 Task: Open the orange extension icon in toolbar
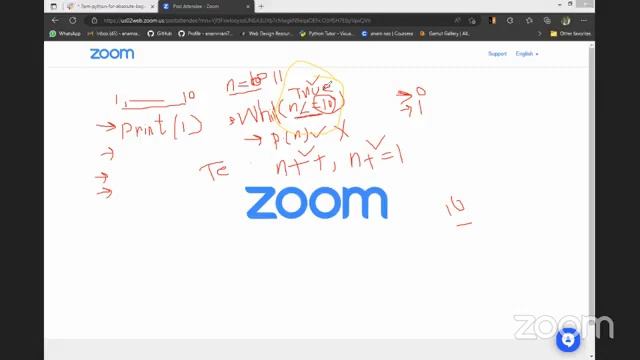point(492,20)
